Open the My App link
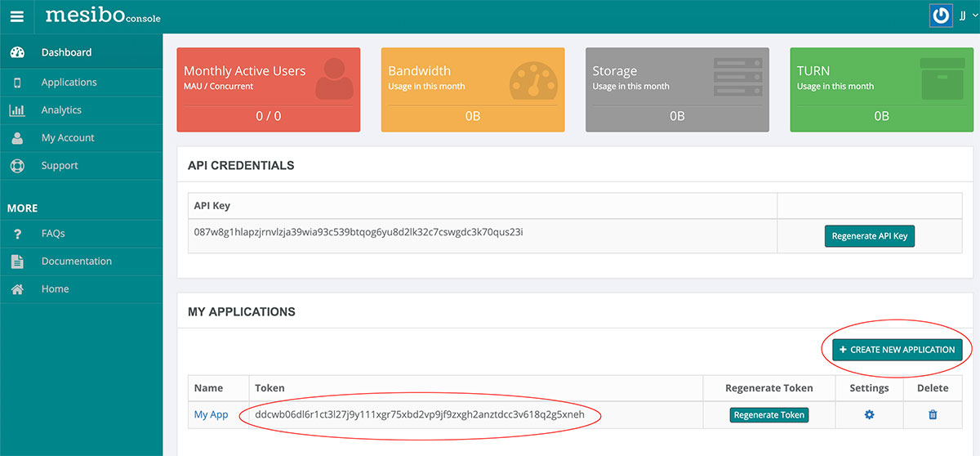 (211, 414)
